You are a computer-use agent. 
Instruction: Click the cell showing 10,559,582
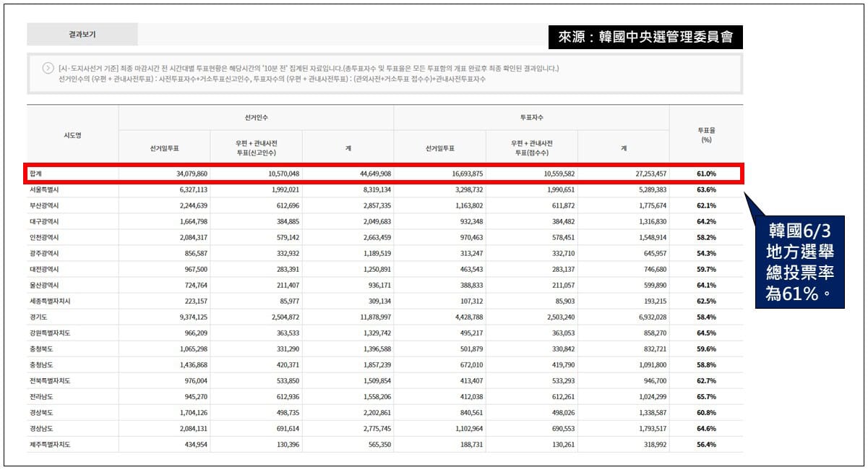[559, 174]
